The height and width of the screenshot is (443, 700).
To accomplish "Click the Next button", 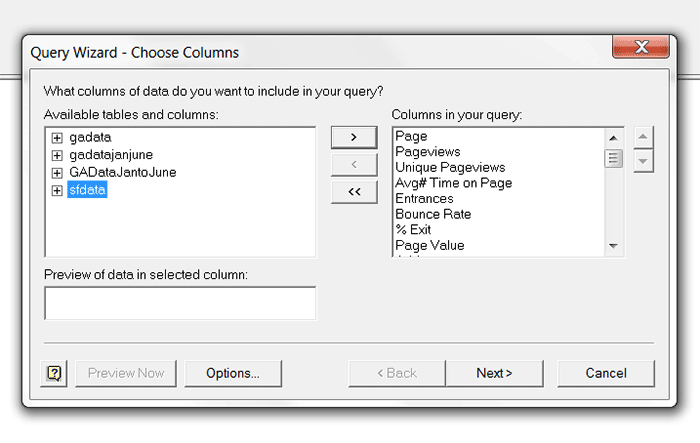I will (494, 373).
